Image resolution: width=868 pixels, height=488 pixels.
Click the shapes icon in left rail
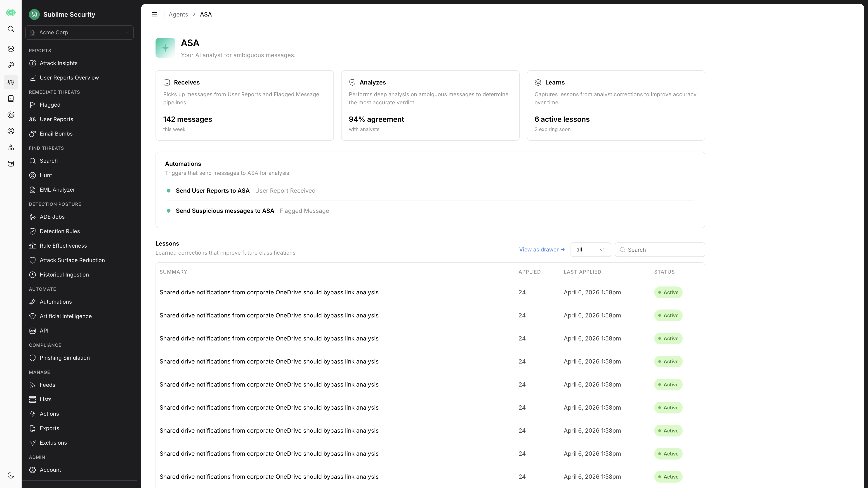[x=11, y=148]
